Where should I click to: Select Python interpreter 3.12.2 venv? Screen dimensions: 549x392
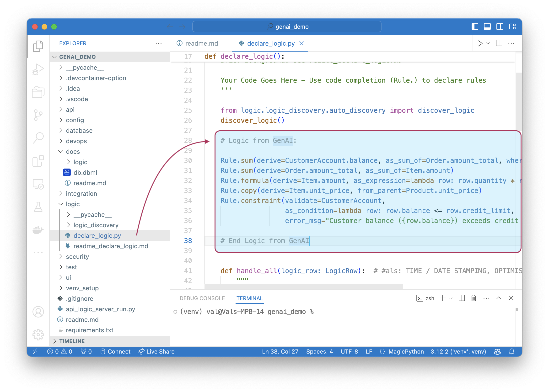click(x=458, y=352)
